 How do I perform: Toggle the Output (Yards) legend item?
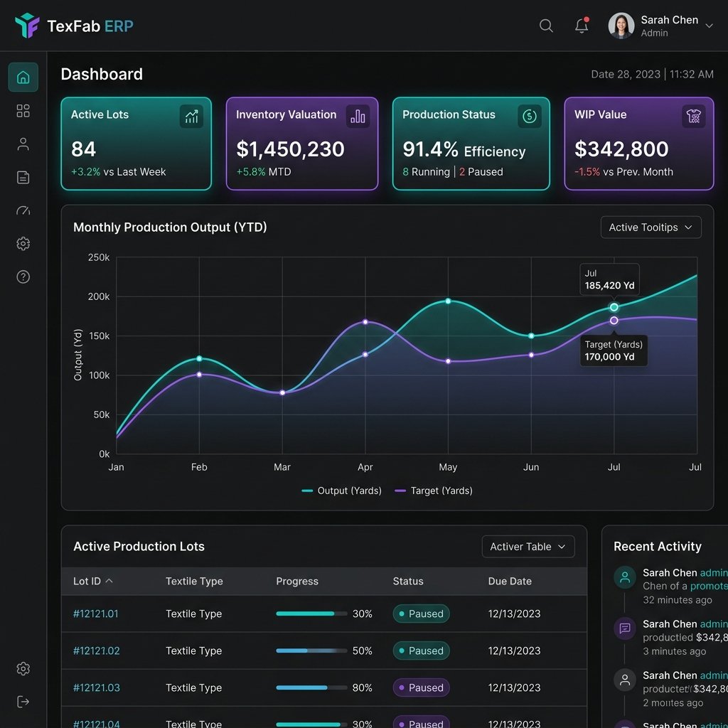pos(342,491)
